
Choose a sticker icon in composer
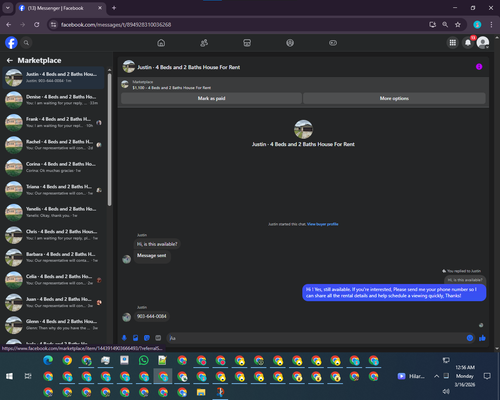147,338
